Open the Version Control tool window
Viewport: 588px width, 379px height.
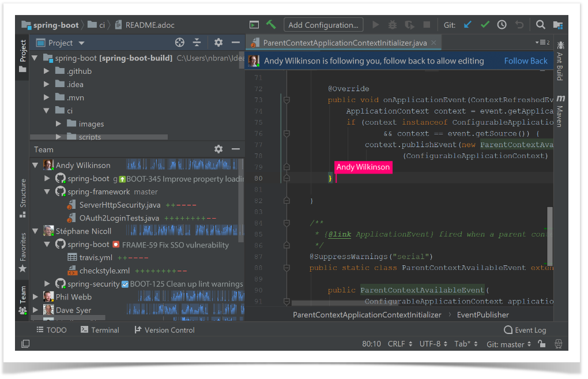165,330
